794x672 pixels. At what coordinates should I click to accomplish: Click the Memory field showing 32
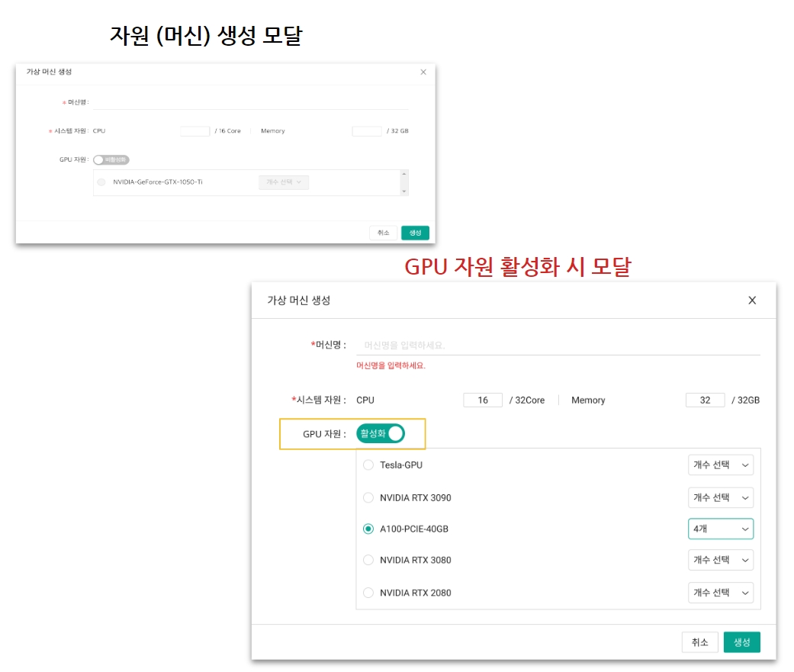coord(705,400)
